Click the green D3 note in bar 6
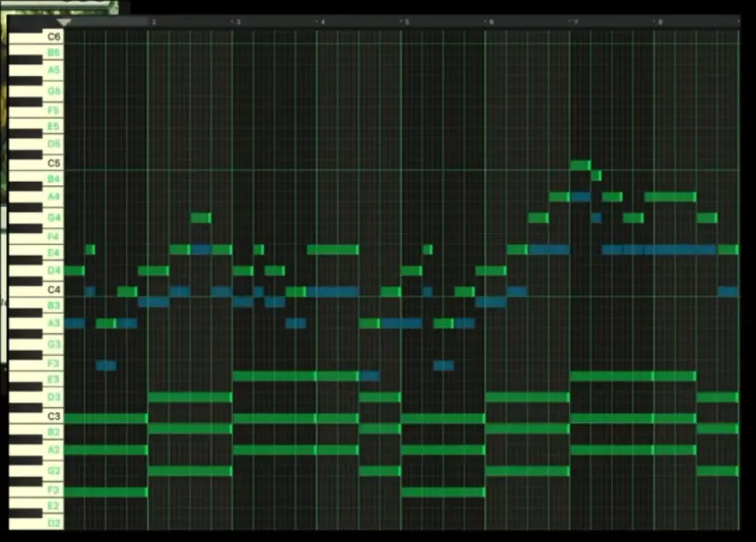 pyautogui.click(x=527, y=397)
